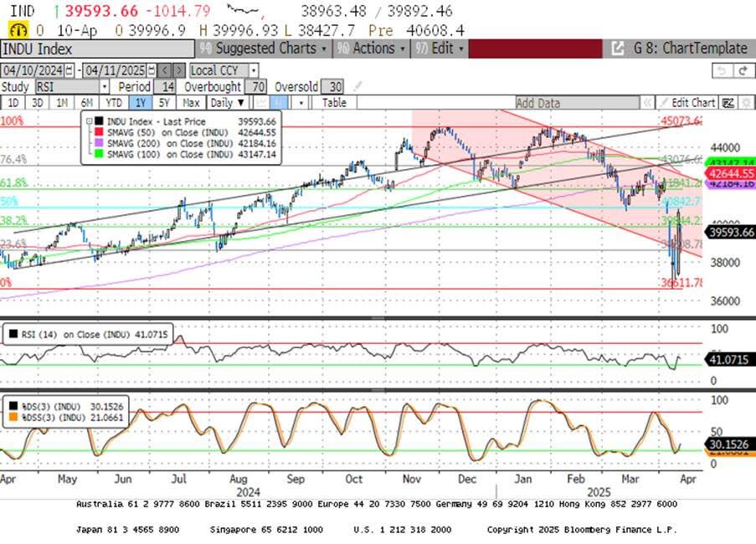
Task: Click the 45073.6 Fibonacci 100% level label
Action: click(x=681, y=121)
